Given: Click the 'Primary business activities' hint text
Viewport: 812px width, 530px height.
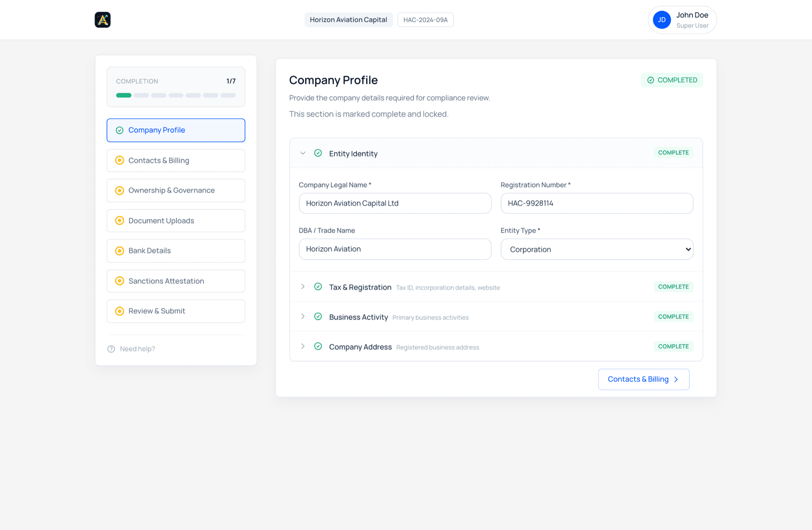Looking at the screenshot, I should [x=431, y=318].
